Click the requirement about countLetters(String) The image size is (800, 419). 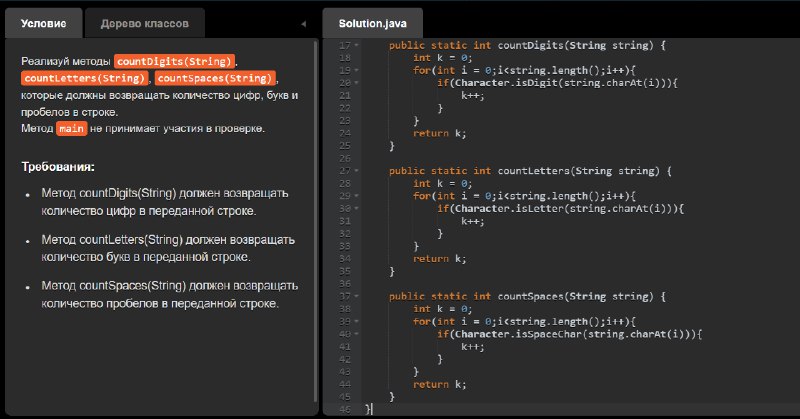pyautogui.click(x=168, y=249)
